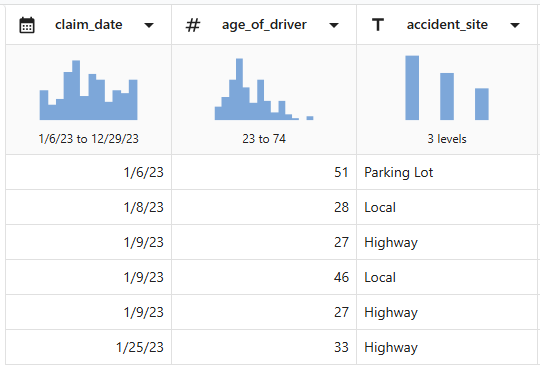The width and height of the screenshot is (540, 365).
Task: Open the age_of_driver column dropdown arrow
Action: [x=334, y=25]
